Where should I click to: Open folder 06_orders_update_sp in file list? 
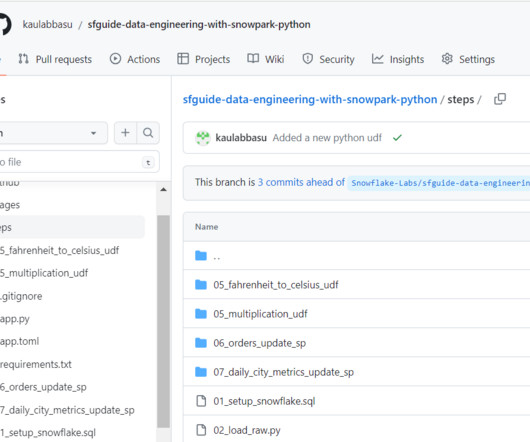tap(260, 343)
